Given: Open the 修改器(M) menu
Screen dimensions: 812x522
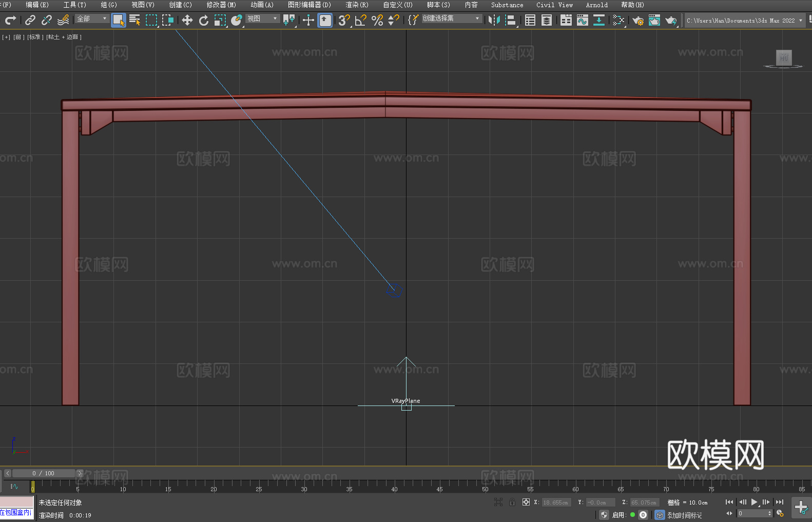Looking at the screenshot, I should pyautogui.click(x=221, y=5).
